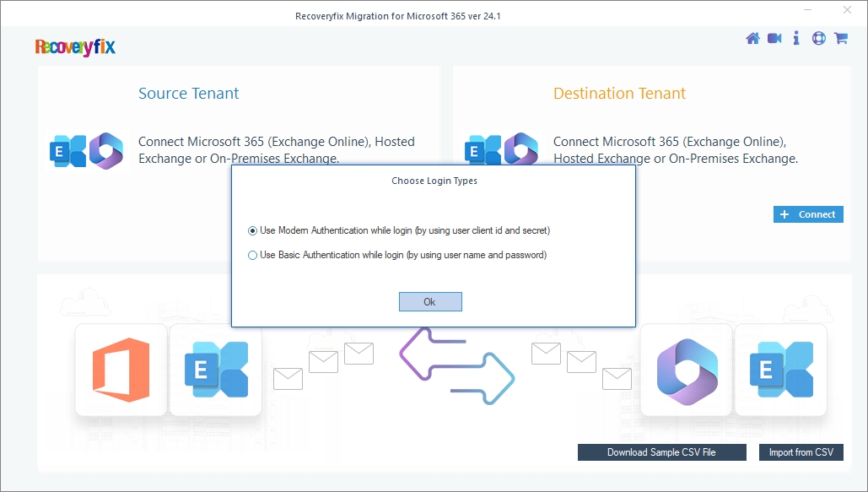Click Connect button in Destination Tenant
868x492 pixels.
click(x=808, y=214)
